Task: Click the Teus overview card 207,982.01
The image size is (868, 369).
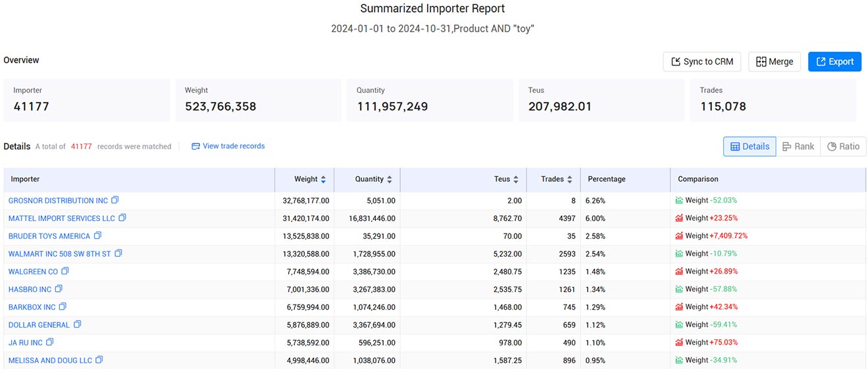Action: (x=601, y=100)
